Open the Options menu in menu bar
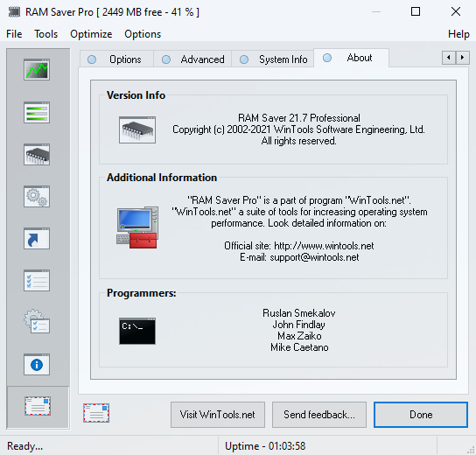The height and width of the screenshot is (455, 476). 143,34
